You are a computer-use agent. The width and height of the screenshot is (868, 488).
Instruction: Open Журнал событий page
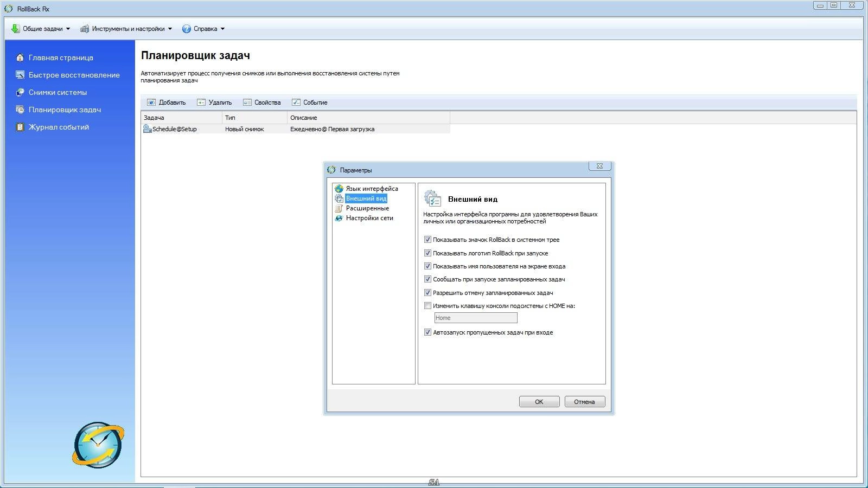tap(59, 127)
